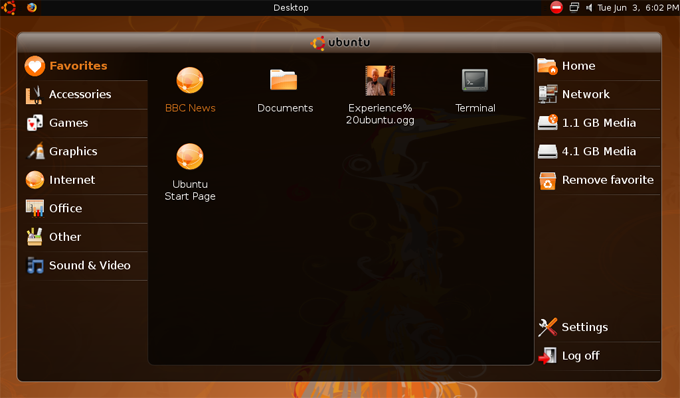This screenshot has width=680, height=398.
Task: Click the Network computers icon
Action: [547, 94]
